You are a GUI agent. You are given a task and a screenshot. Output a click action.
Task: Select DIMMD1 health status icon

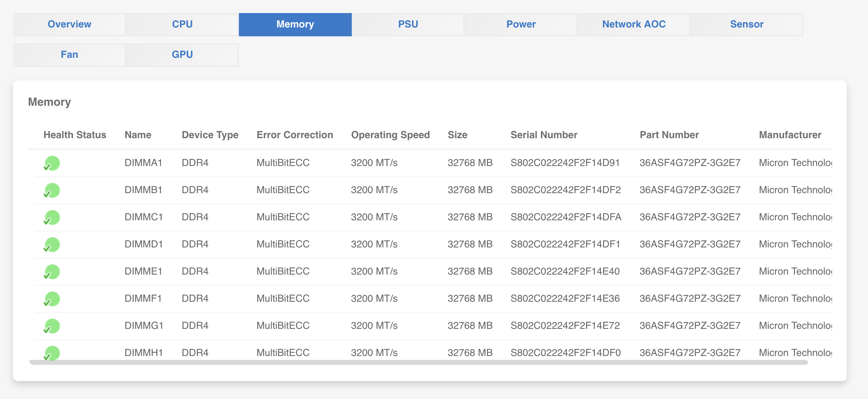click(52, 244)
